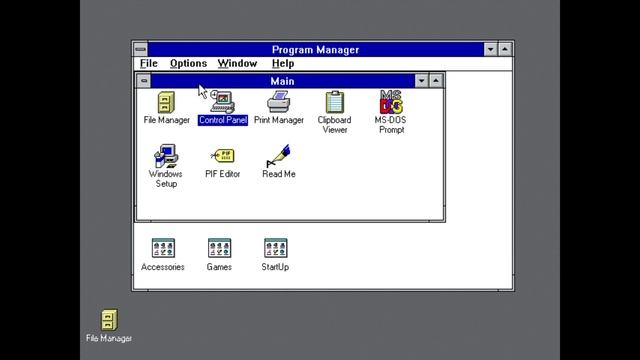Maximize the Main group window
640x360 pixels.
(x=436, y=81)
